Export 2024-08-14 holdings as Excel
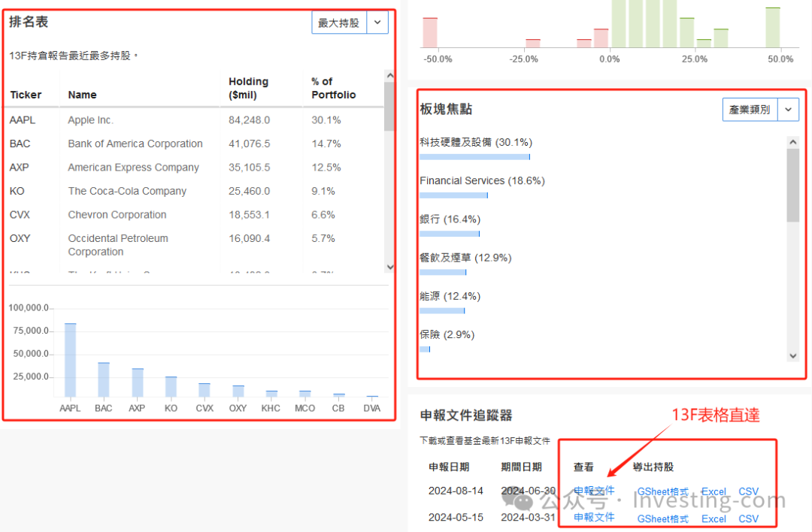This screenshot has width=812, height=532. click(714, 491)
